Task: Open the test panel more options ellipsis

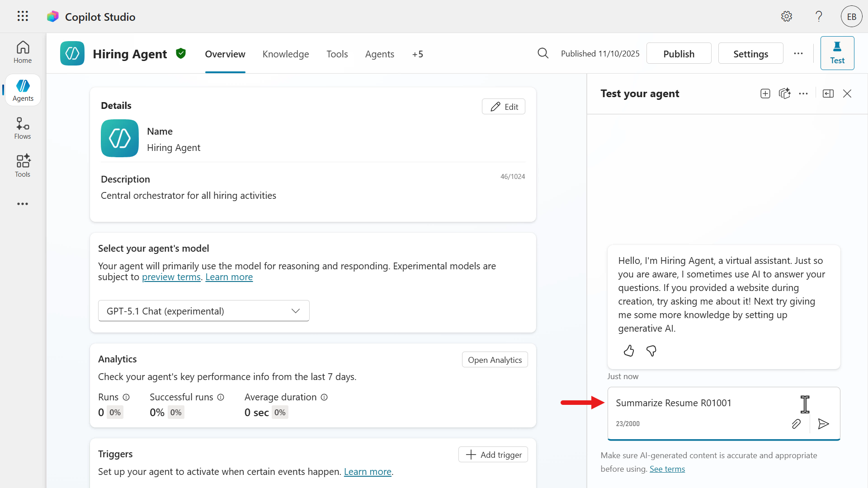Action: (x=803, y=94)
